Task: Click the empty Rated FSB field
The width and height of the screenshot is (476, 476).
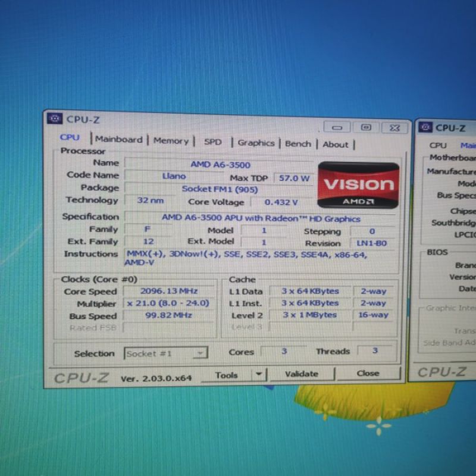Action: tap(169, 327)
